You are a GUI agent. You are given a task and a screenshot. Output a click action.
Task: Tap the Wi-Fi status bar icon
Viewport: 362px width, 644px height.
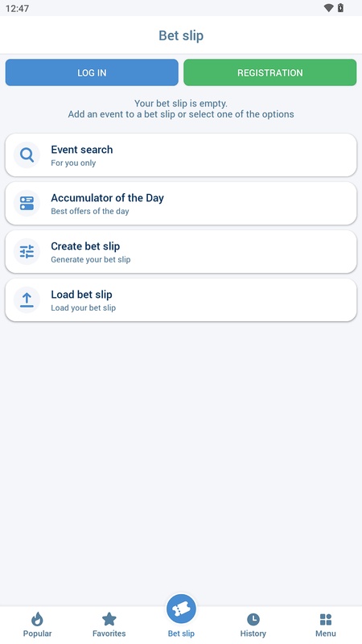(328, 8)
